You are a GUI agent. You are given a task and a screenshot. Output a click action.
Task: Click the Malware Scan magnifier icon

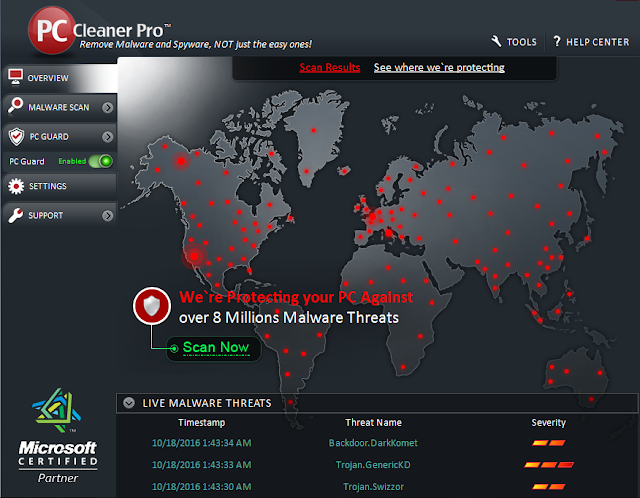click(x=16, y=106)
